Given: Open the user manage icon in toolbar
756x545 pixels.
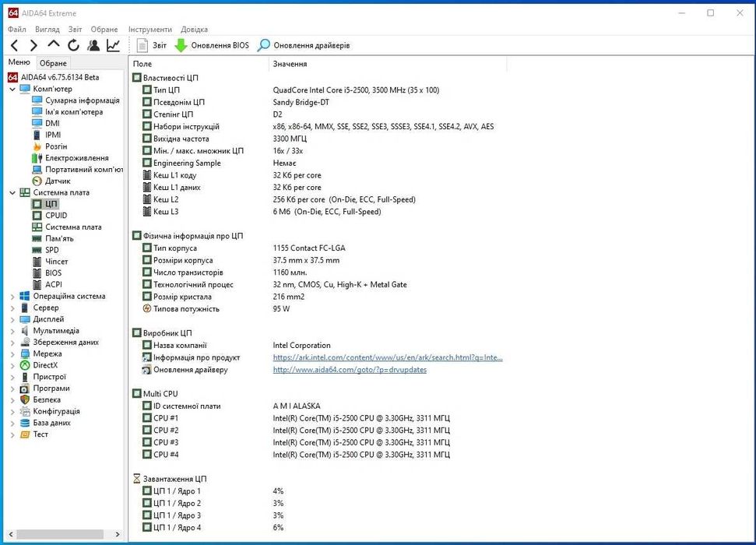Looking at the screenshot, I should tap(93, 45).
